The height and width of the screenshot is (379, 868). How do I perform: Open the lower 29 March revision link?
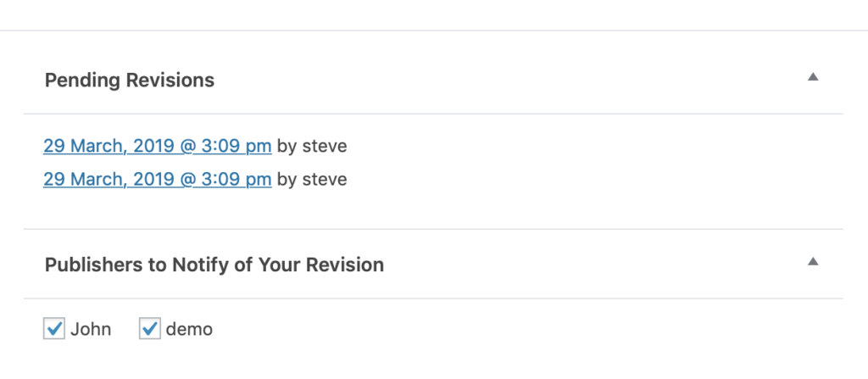coord(157,179)
